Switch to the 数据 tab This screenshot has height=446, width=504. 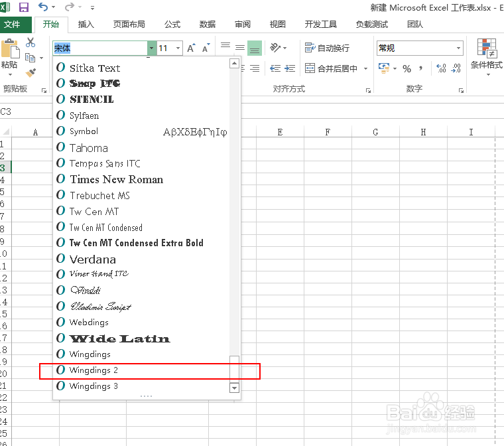[208, 24]
